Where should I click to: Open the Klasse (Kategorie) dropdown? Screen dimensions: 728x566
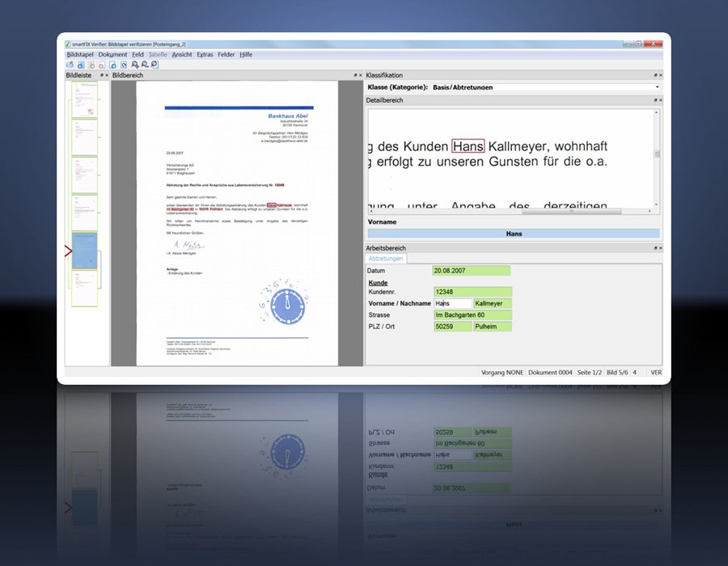point(657,87)
